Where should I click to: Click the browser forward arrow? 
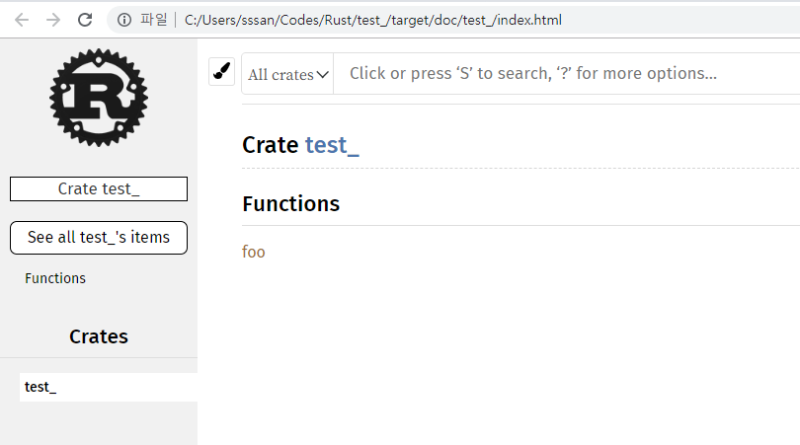pos(53,20)
